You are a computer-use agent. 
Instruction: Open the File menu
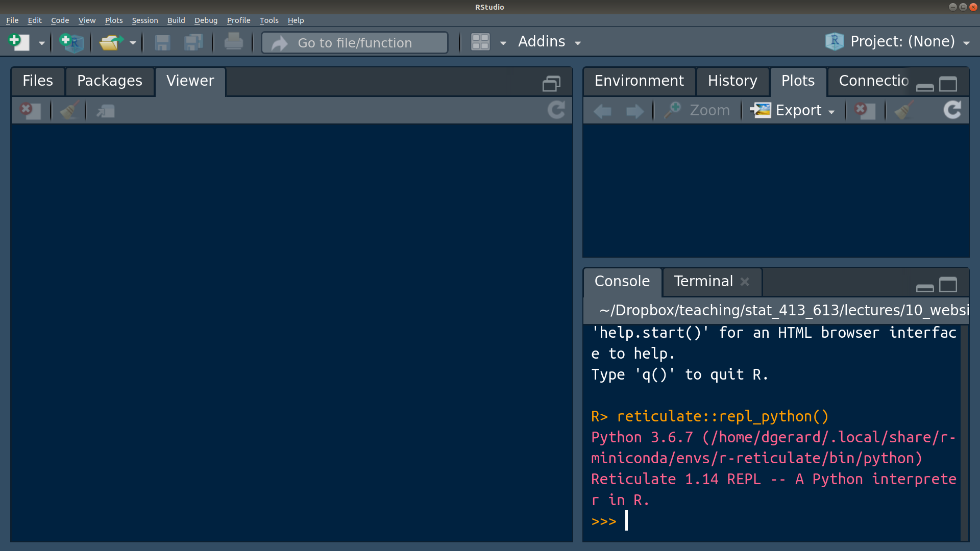12,20
